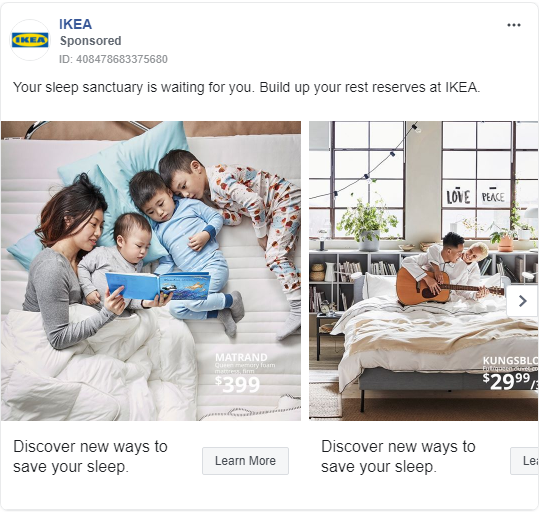Open the three-dot options menu
This screenshot has height=512, width=540.
click(x=513, y=25)
